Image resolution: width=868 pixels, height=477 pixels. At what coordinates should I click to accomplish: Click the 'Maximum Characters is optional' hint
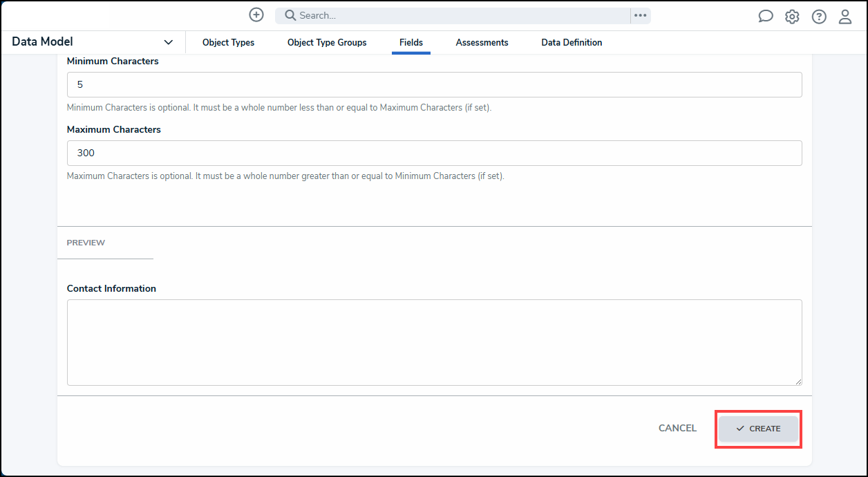tap(285, 176)
